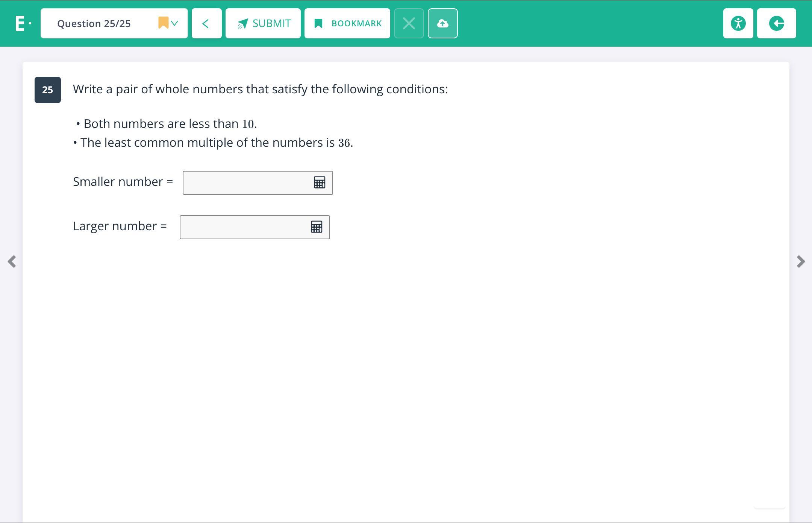812x523 pixels.
Task: Open the Question 25/25 dropdown
Action: coord(94,23)
